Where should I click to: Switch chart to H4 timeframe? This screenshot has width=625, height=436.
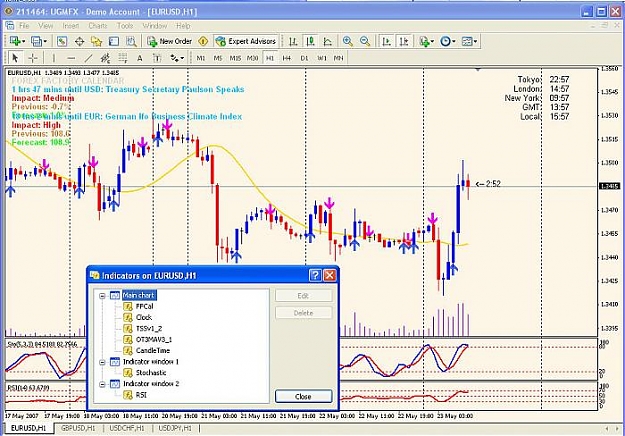(x=287, y=58)
